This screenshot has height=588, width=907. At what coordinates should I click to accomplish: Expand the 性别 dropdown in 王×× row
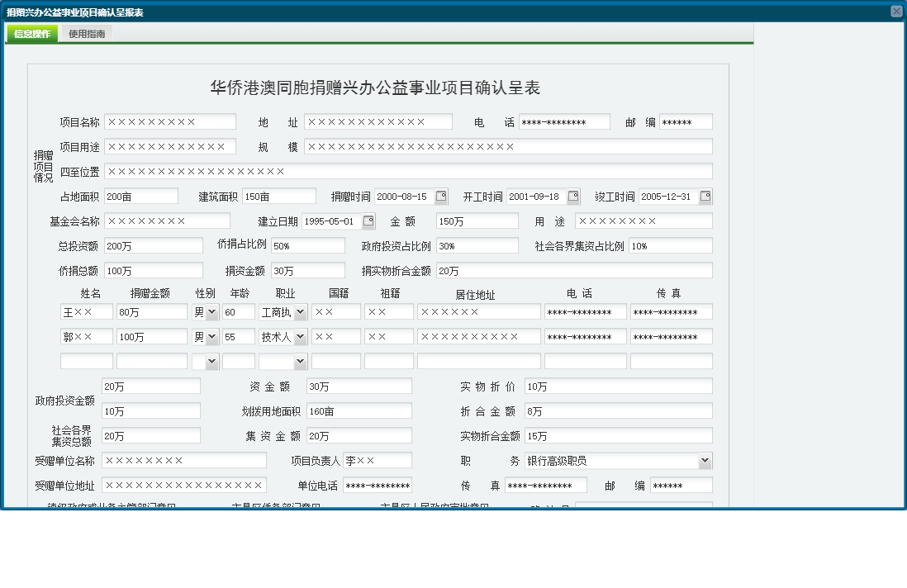click(x=212, y=312)
